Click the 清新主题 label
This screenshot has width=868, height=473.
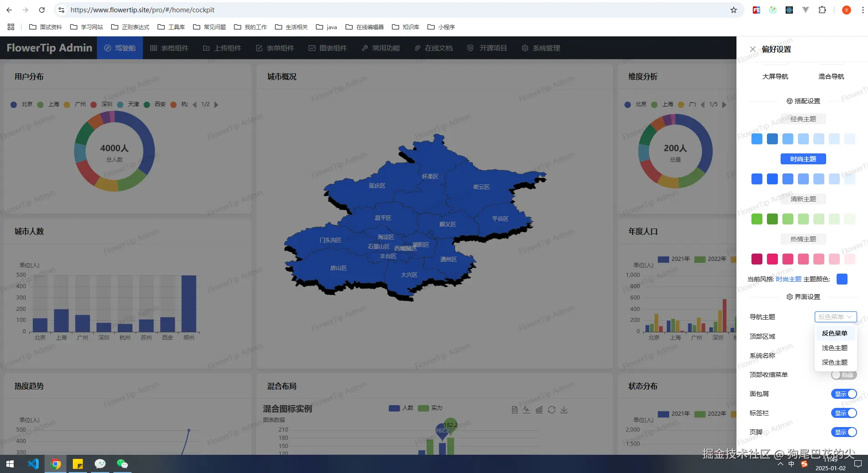point(803,199)
